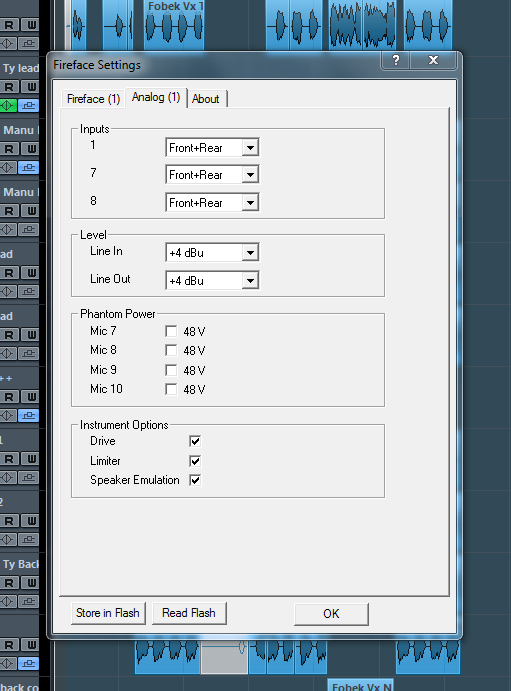The image size is (511, 691).
Task: Click the R read button on Ty Back track
Action: point(9,583)
